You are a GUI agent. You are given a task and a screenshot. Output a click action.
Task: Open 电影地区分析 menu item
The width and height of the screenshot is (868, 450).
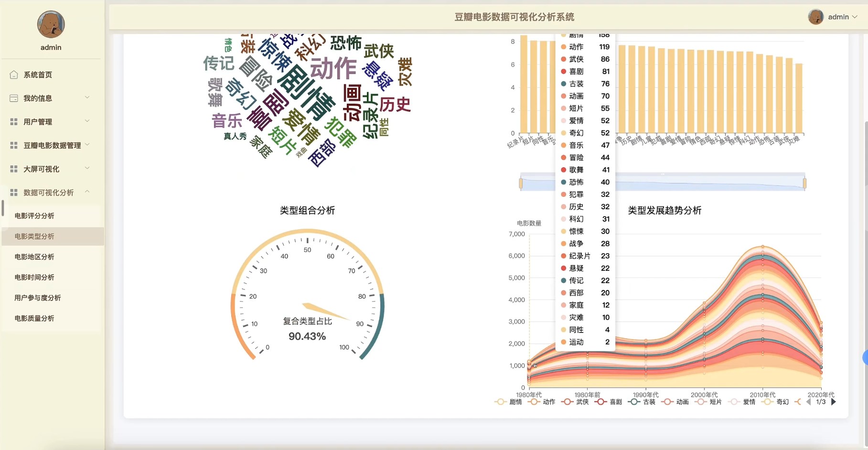coord(52,257)
